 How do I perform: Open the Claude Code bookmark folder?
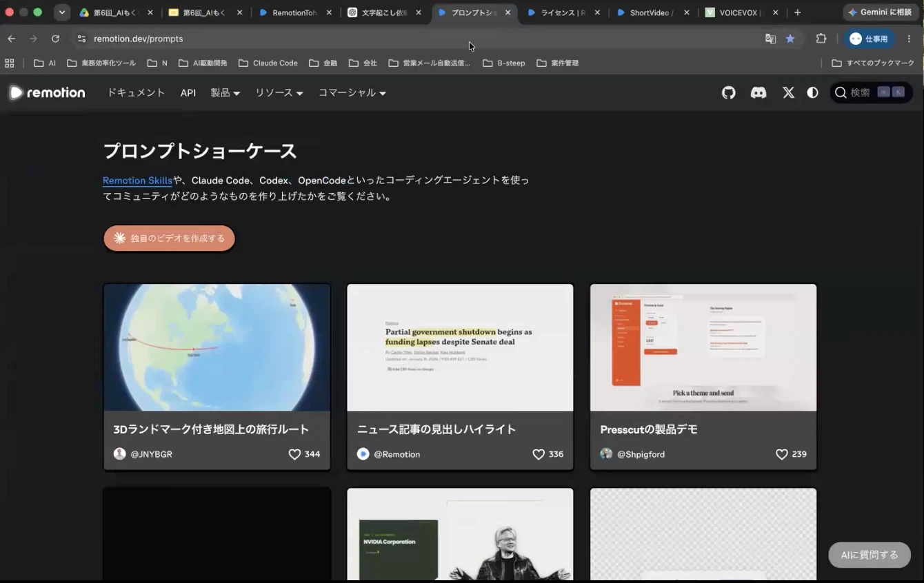tap(268, 63)
